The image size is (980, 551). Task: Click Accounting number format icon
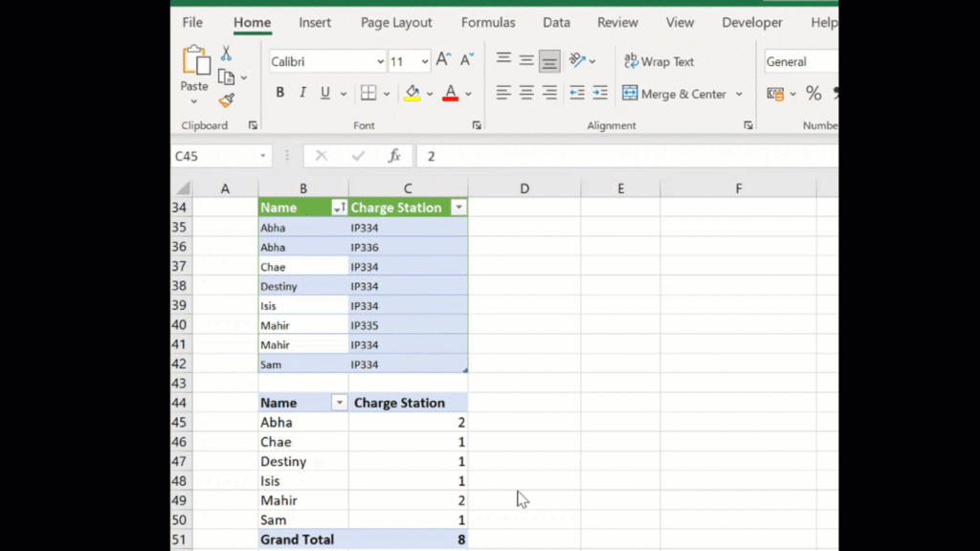click(775, 94)
